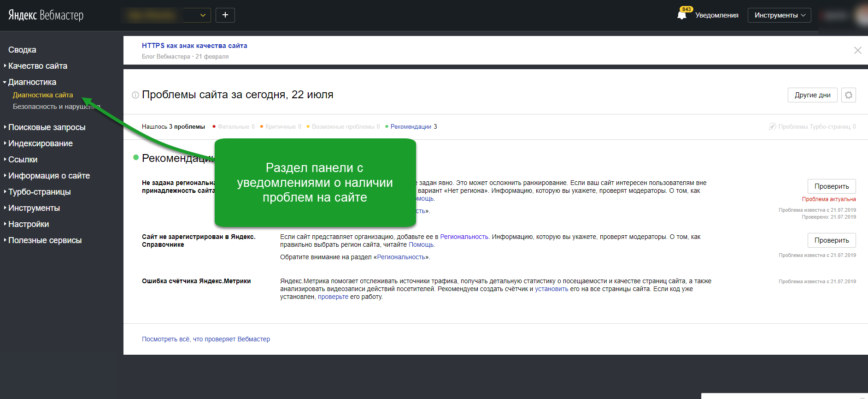Click установить link in Метрика description

pos(551,289)
